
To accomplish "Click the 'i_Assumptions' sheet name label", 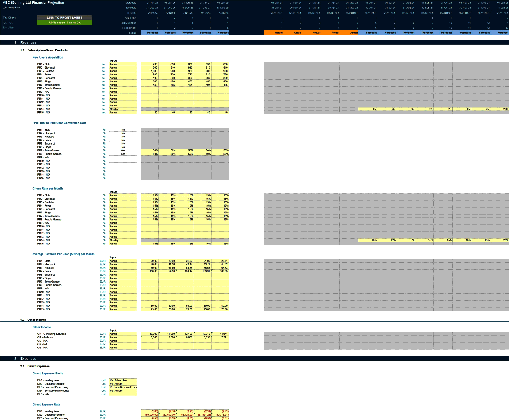I will (11, 8).
